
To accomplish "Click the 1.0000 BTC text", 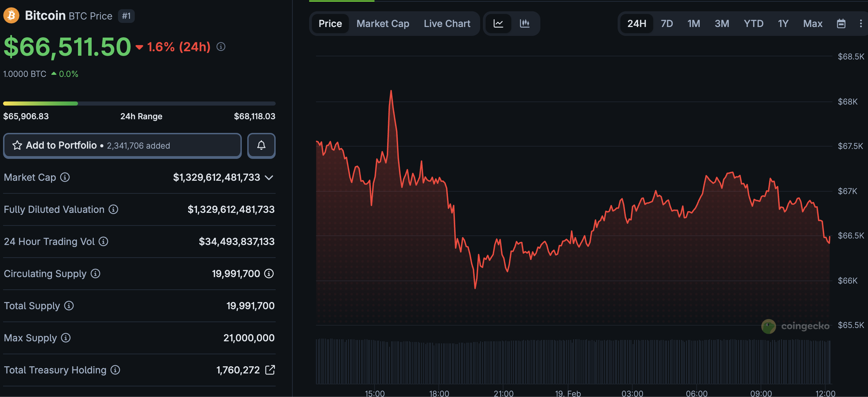I will [25, 74].
